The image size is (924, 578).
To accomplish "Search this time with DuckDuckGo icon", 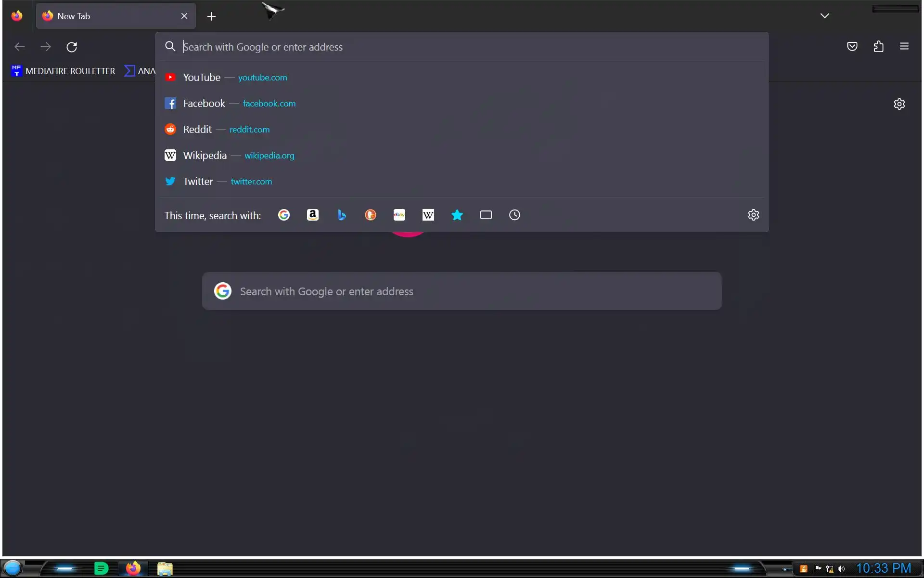I will [371, 215].
